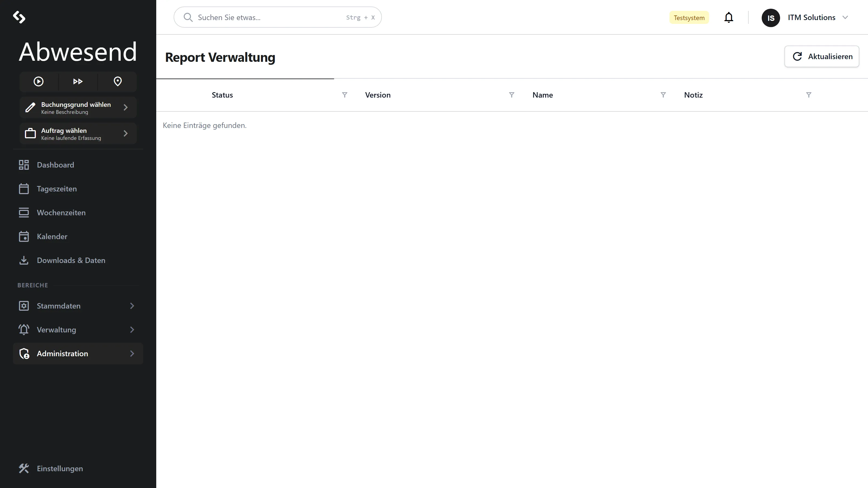
Task: Expand the Administration section chevron
Action: 132,354
